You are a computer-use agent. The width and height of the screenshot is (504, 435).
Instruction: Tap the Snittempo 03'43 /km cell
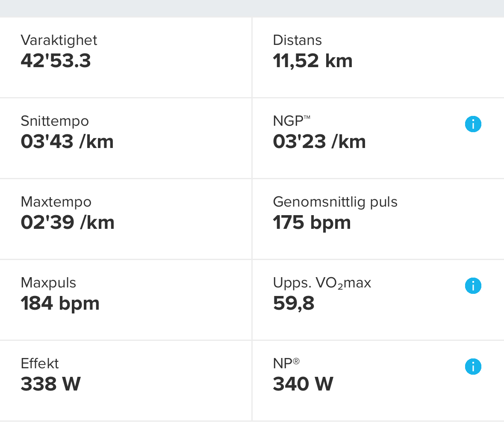[126, 139]
